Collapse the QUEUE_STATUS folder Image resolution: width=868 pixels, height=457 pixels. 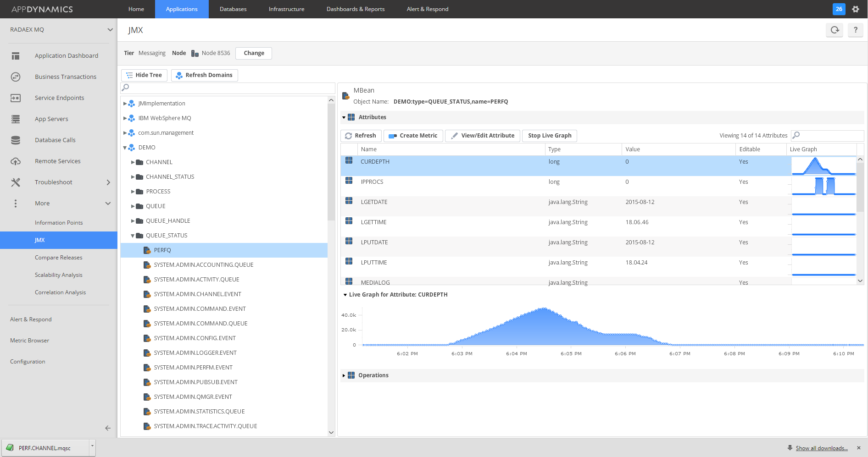coord(133,236)
